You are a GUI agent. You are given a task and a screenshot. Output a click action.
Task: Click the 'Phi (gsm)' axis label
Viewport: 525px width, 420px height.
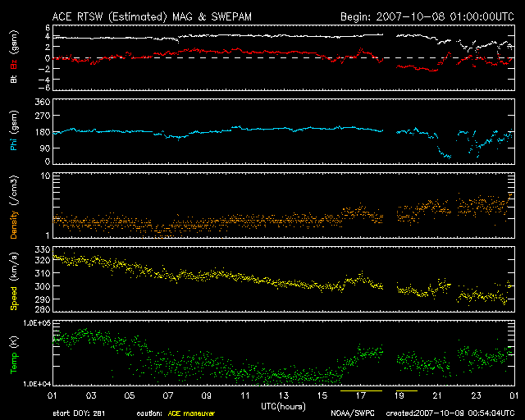click(14, 130)
